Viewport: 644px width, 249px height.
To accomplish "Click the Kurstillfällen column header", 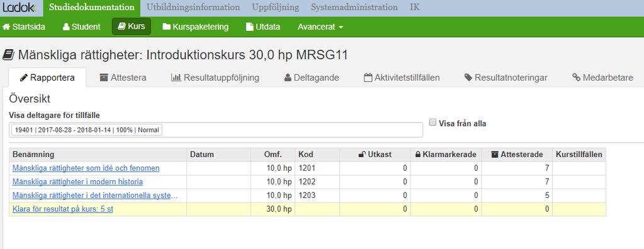I will click(579, 154).
